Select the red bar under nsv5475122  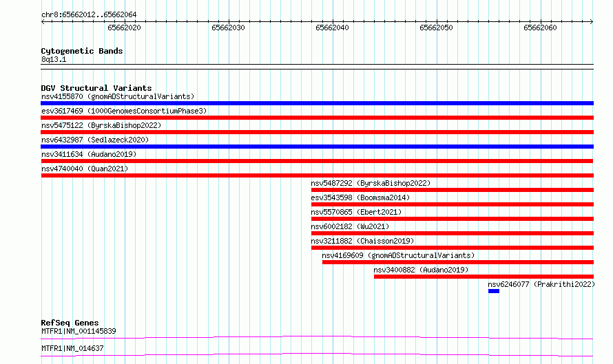pos(317,132)
